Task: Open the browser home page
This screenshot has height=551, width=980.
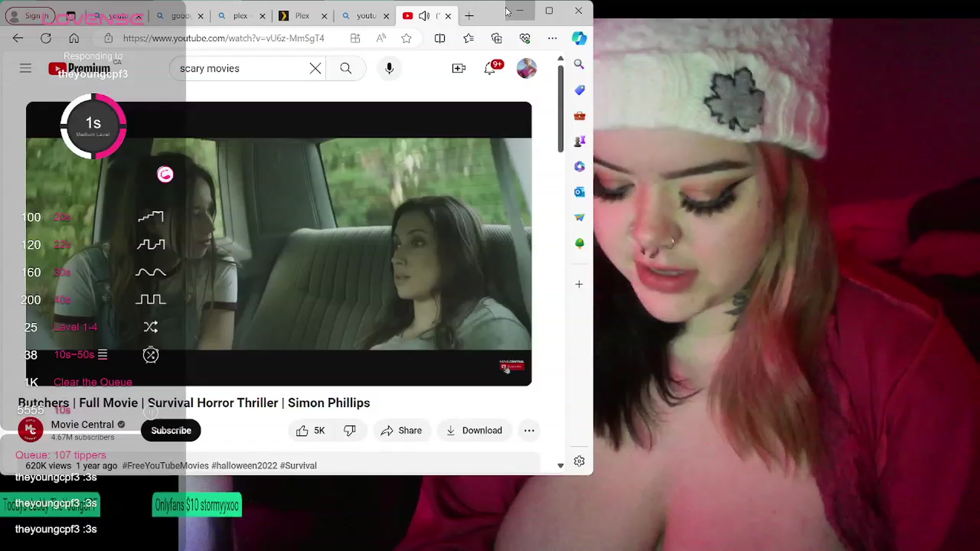Action: click(x=74, y=38)
